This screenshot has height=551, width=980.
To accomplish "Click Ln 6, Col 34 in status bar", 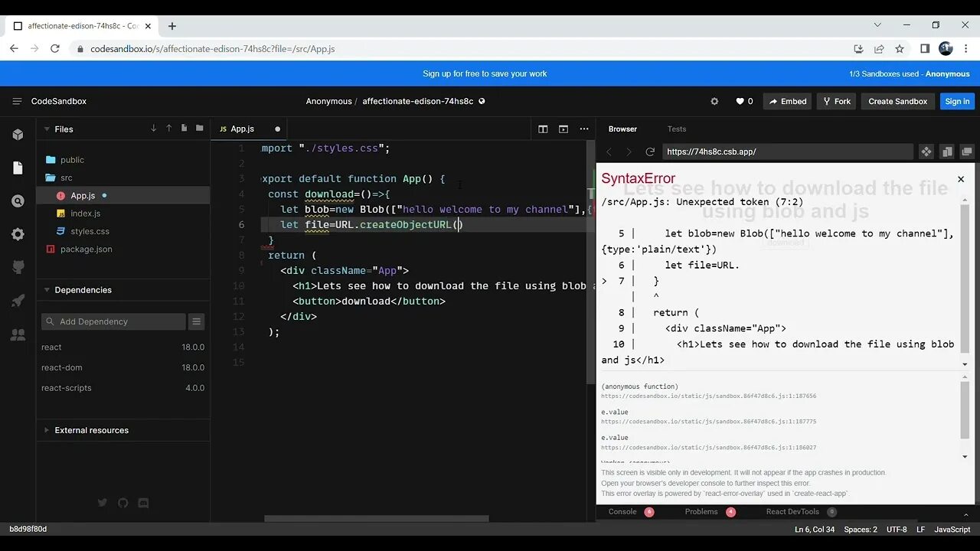I will pyautogui.click(x=815, y=530).
